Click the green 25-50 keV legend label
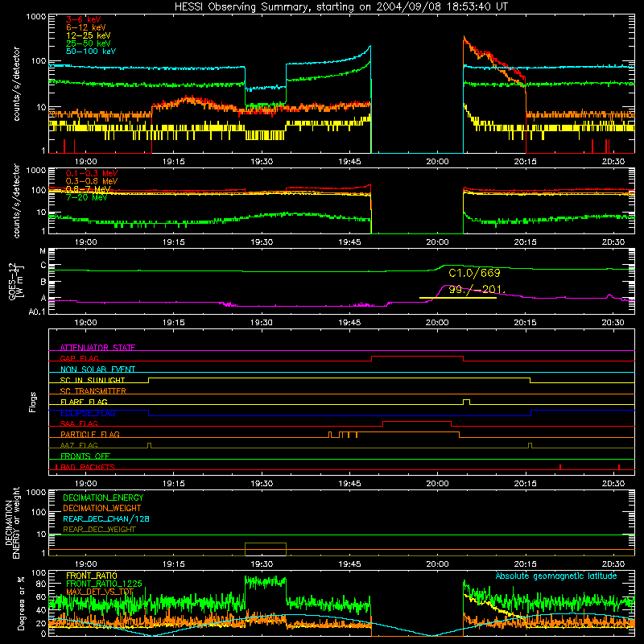The image size is (644, 644). click(89, 43)
